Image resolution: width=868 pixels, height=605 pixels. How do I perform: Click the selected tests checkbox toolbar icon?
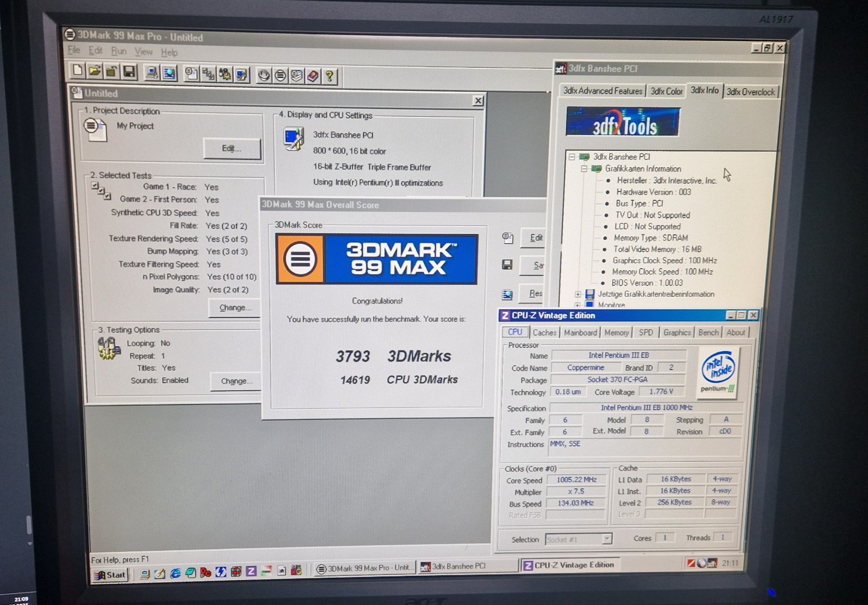(x=208, y=74)
